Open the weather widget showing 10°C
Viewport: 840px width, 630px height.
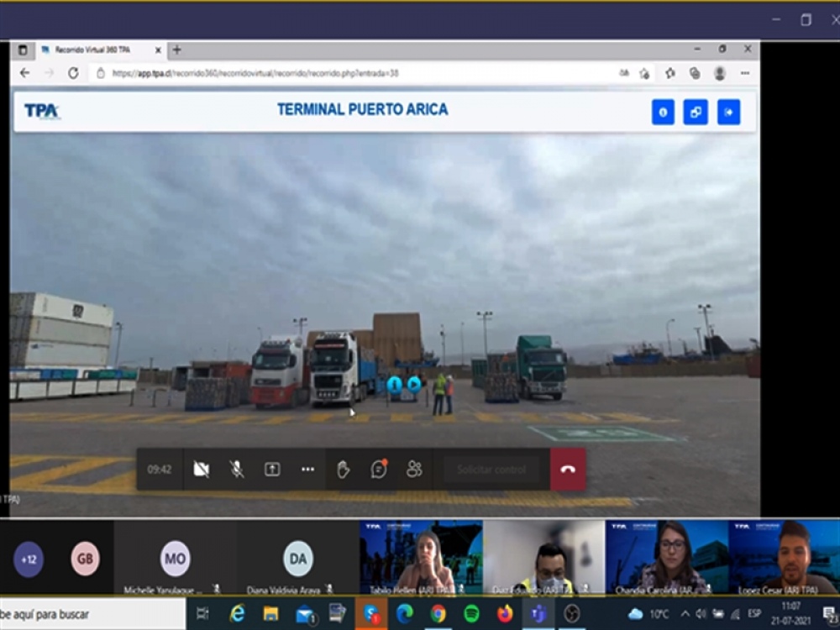click(648, 614)
